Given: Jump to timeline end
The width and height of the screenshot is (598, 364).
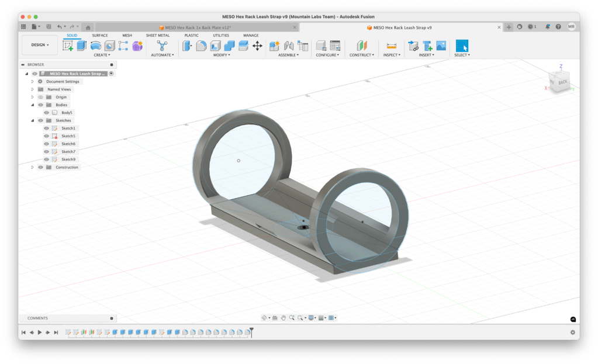Looking at the screenshot, I should (x=56, y=332).
